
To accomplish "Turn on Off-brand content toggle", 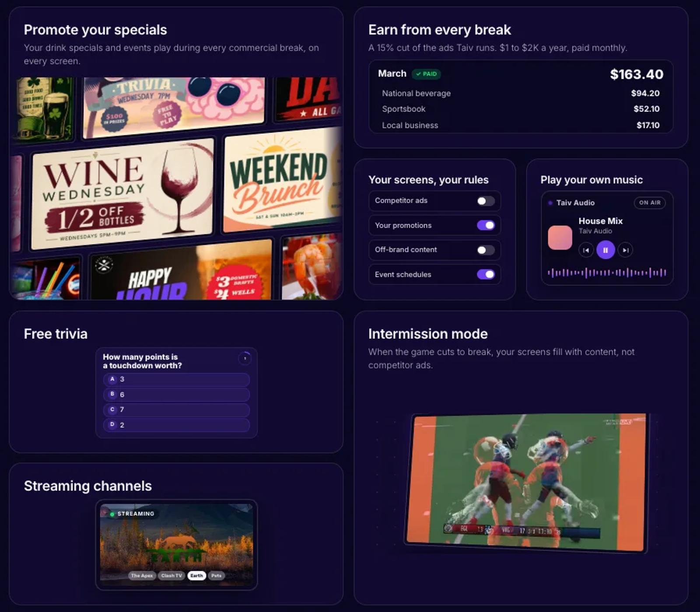I will tap(486, 250).
